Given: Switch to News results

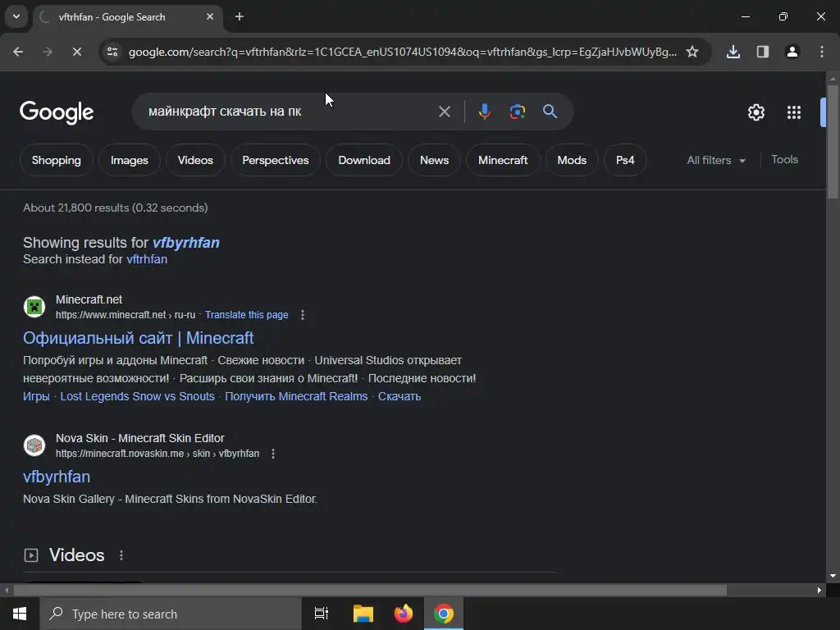Looking at the screenshot, I should pyautogui.click(x=435, y=160).
